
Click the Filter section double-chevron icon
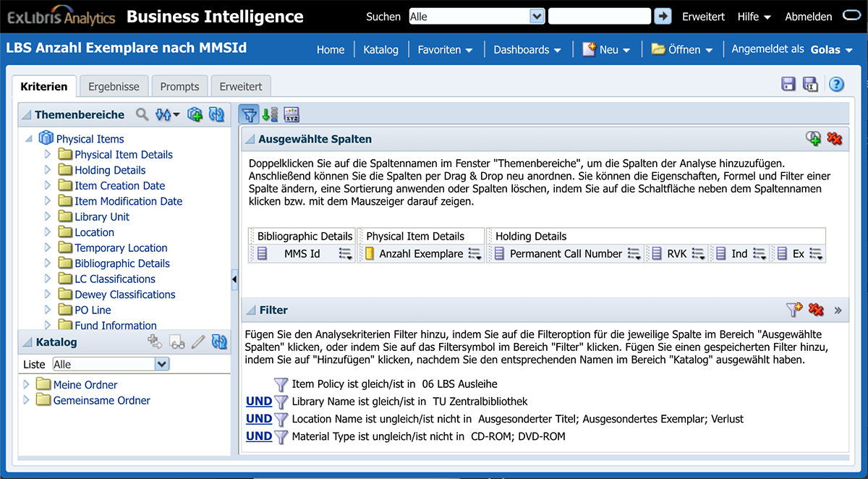[838, 310]
